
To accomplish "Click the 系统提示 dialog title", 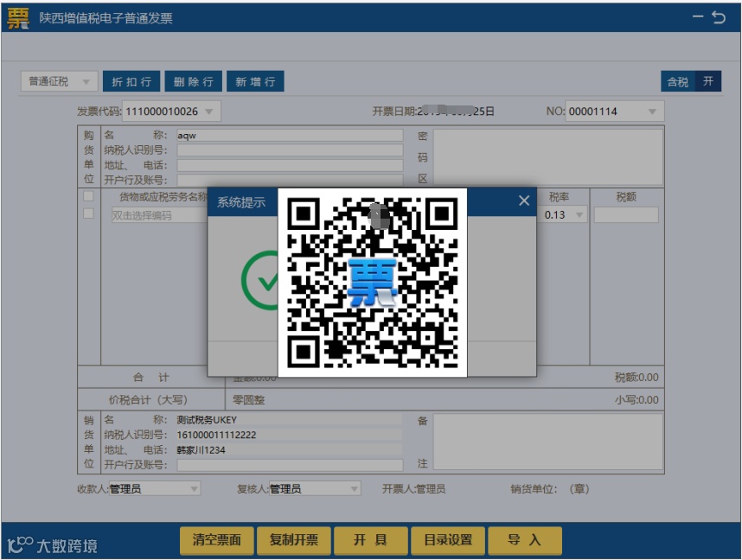I will pos(241,202).
